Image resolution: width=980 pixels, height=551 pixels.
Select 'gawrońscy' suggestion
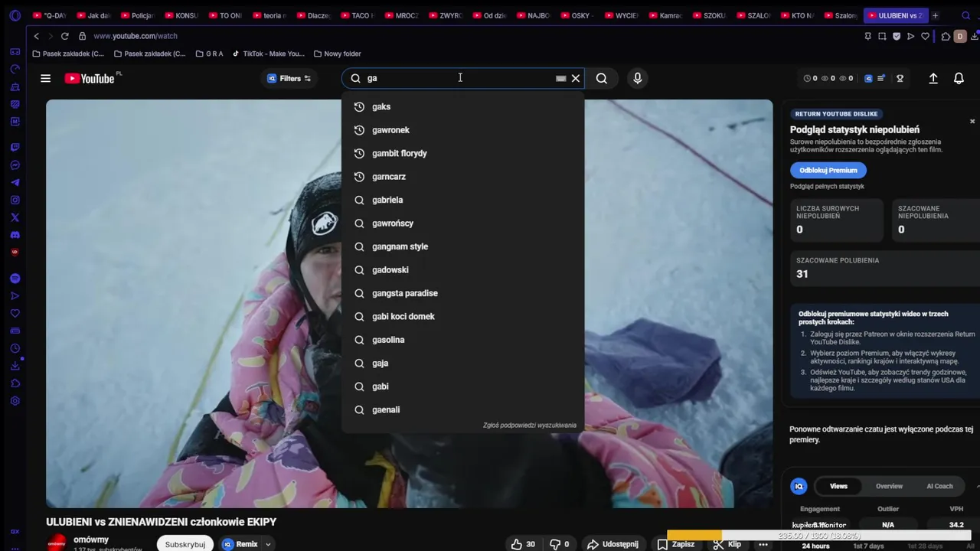[462, 223]
